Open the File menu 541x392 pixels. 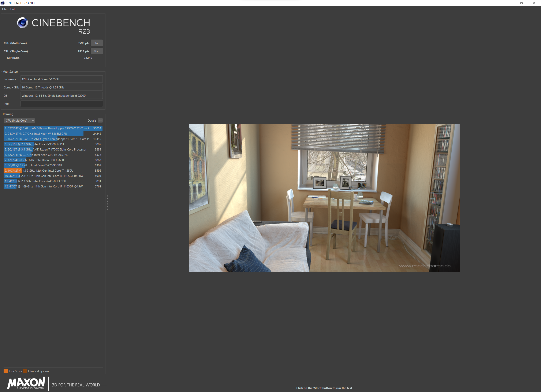[4, 9]
